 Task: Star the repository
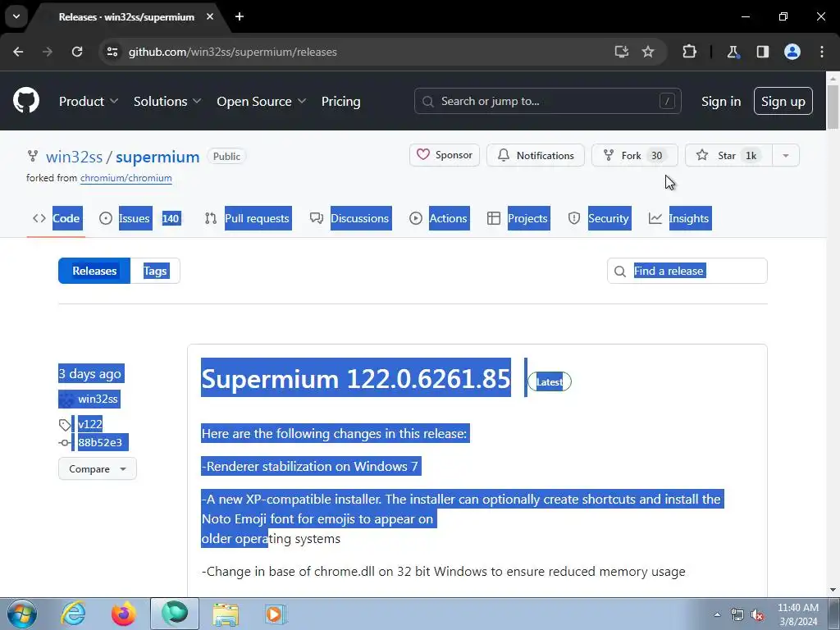728,155
